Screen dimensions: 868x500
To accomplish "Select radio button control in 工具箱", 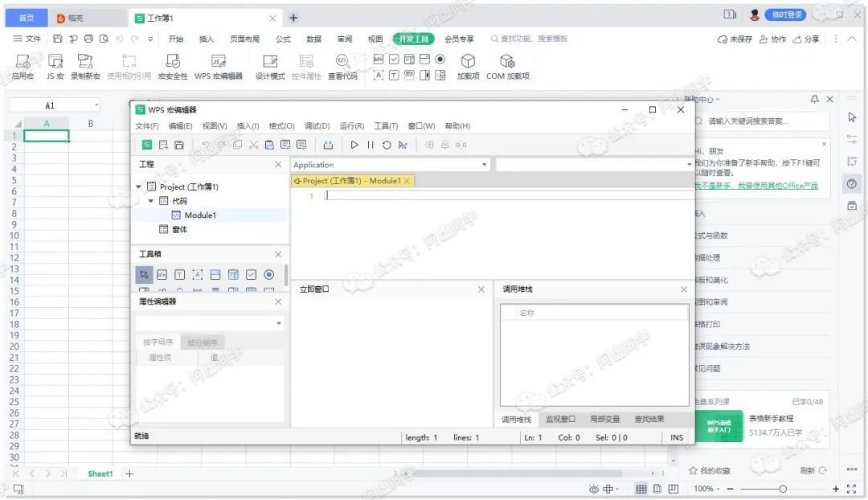I will click(268, 275).
